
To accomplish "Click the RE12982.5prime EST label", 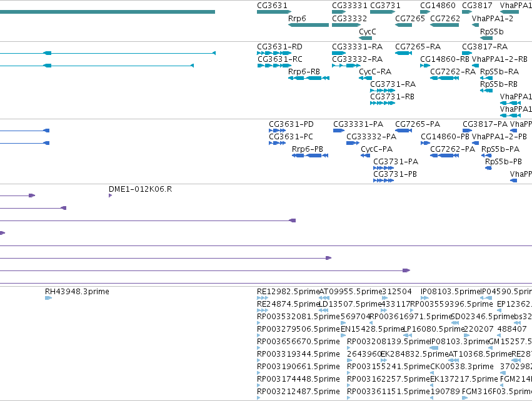I will tap(288, 292).
